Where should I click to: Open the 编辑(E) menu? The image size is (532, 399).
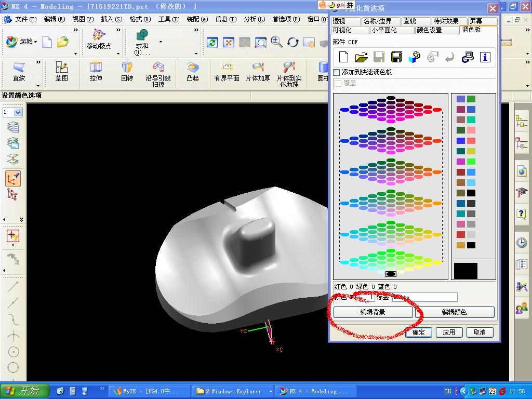click(54, 19)
